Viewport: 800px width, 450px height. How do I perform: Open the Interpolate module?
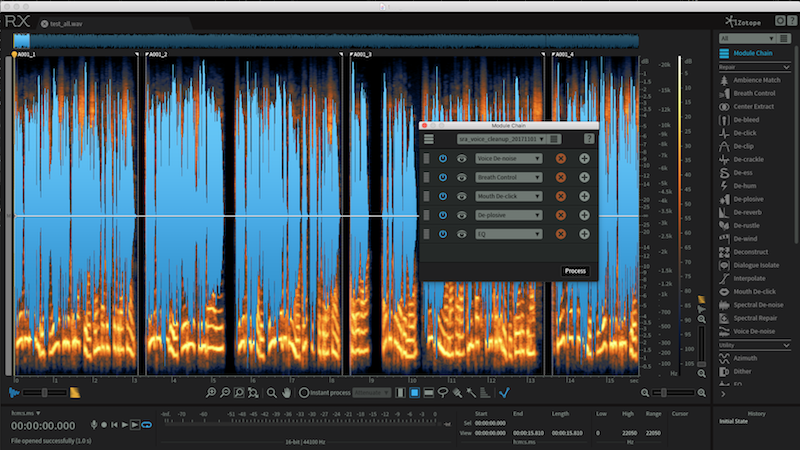click(x=742, y=279)
